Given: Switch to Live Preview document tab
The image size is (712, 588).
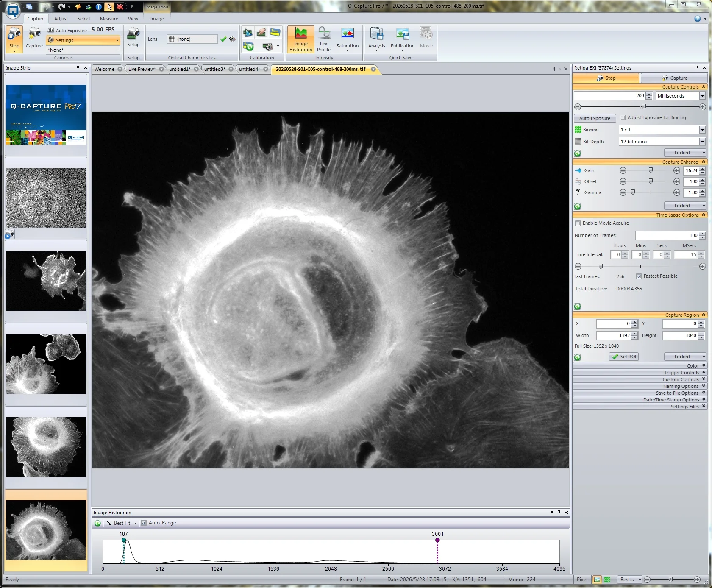Looking at the screenshot, I should point(142,69).
